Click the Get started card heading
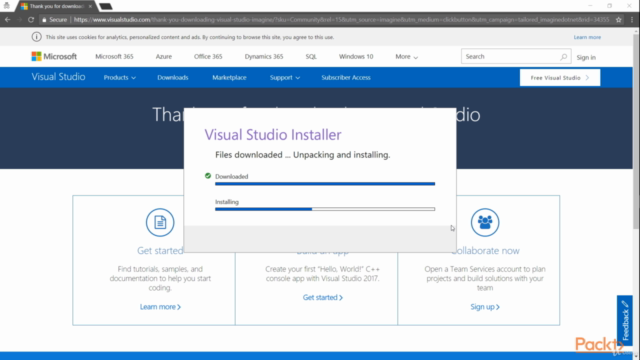Image resolution: width=640 pixels, height=360 pixels. point(160,251)
